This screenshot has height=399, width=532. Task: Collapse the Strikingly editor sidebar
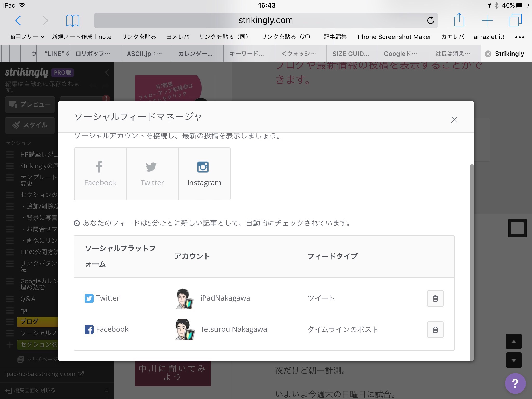point(107,72)
